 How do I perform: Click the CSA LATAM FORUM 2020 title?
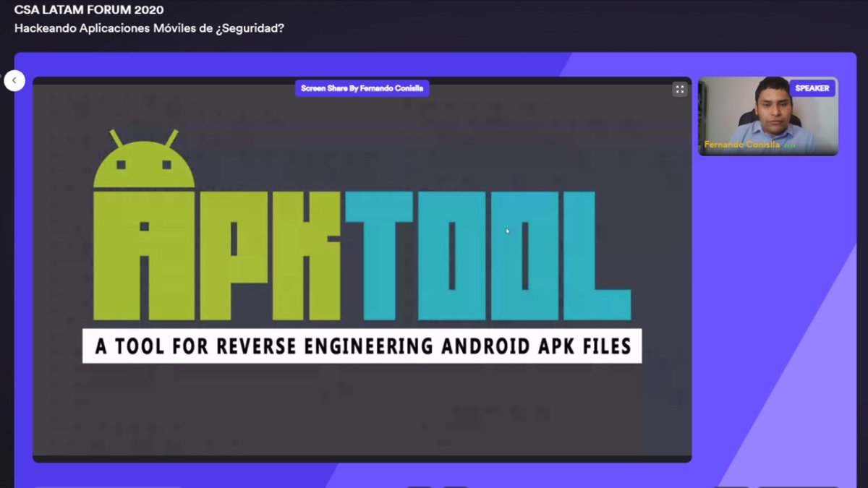89,10
